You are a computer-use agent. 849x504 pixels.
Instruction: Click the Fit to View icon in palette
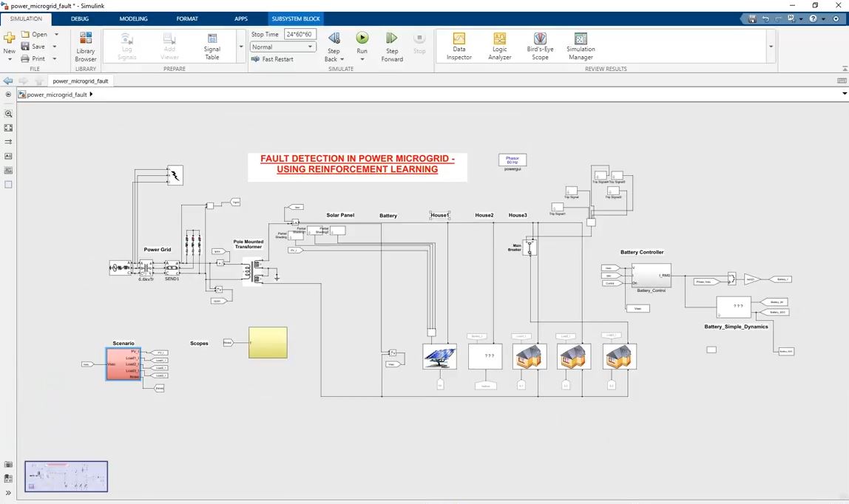coord(9,128)
